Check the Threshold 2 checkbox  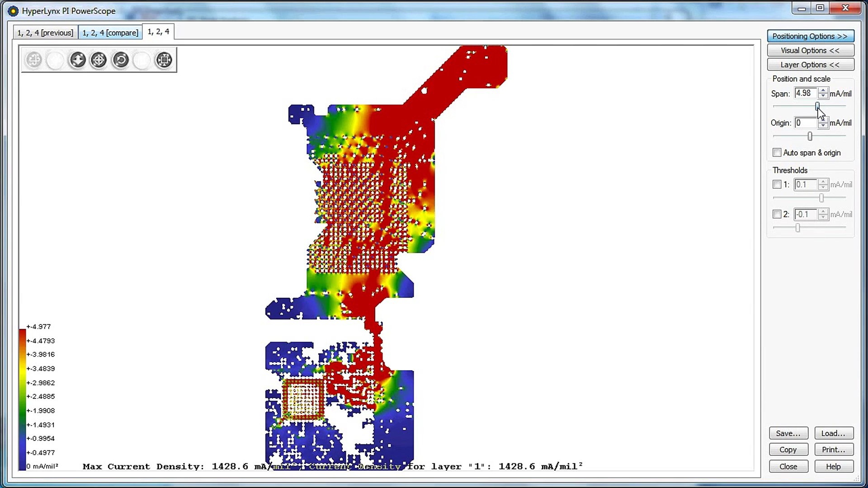[777, 214]
